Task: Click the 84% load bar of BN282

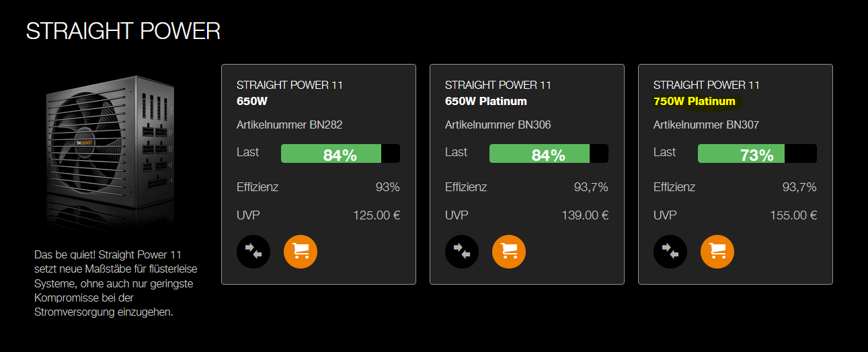Action: coord(340,154)
